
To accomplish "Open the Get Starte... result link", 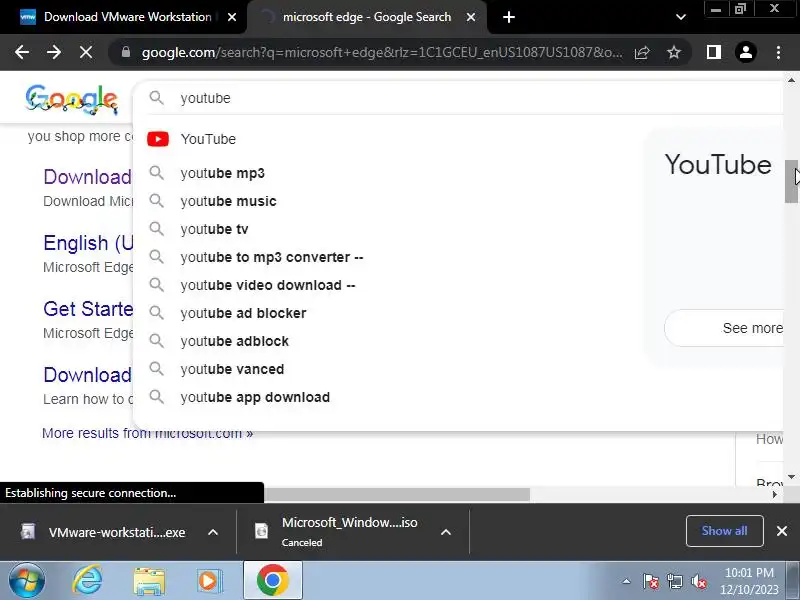I will tap(88, 309).
